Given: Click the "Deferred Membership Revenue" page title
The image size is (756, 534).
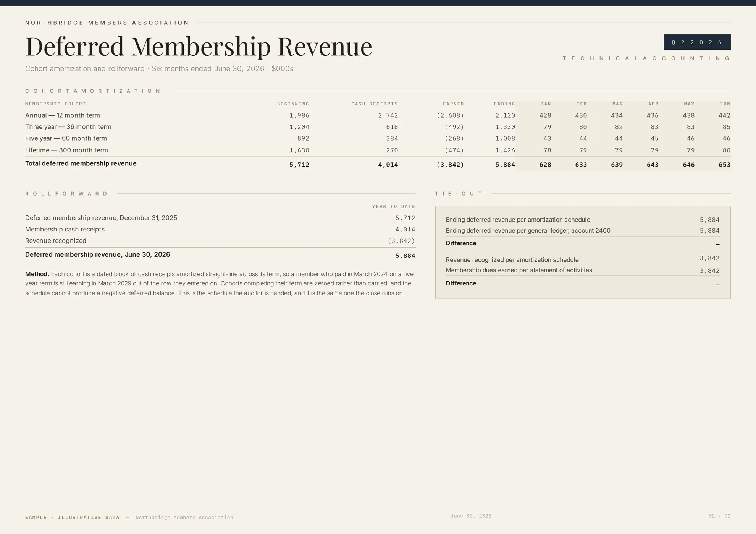Looking at the screenshot, I should pyautogui.click(x=199, y=46).
